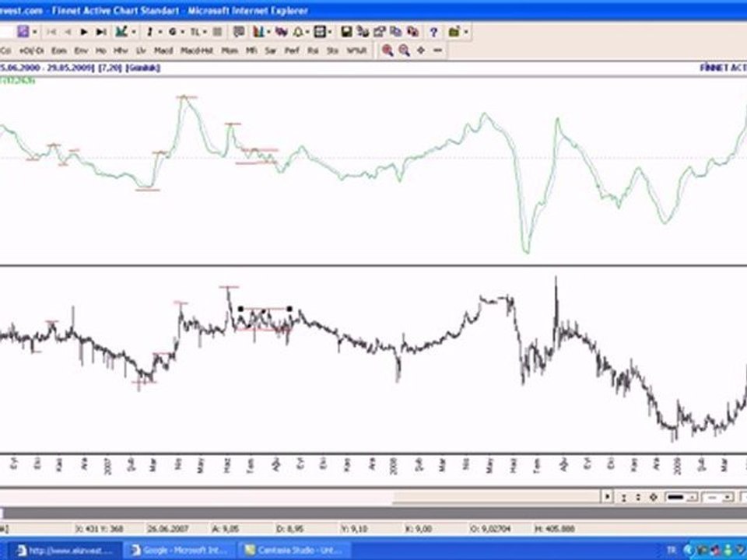Open the dropdown next to 'TL' tool

[x=205, y=32]
